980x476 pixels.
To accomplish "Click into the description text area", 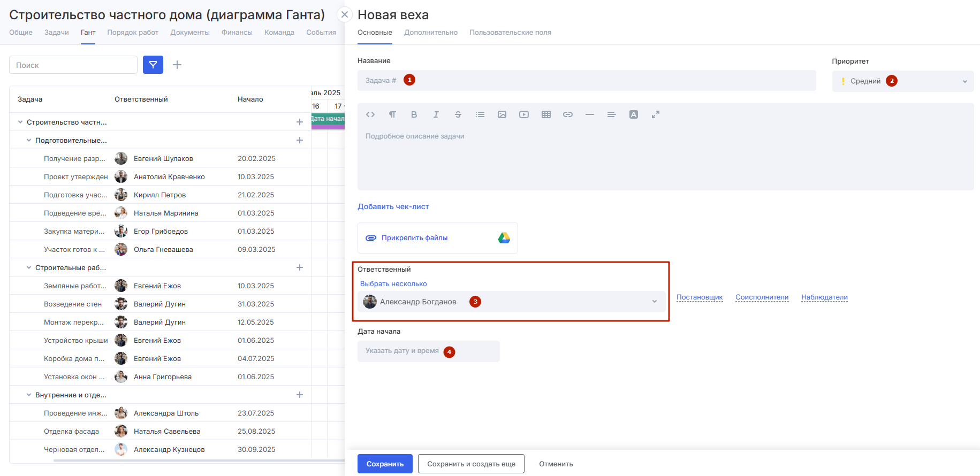I will tap(665, 158).
